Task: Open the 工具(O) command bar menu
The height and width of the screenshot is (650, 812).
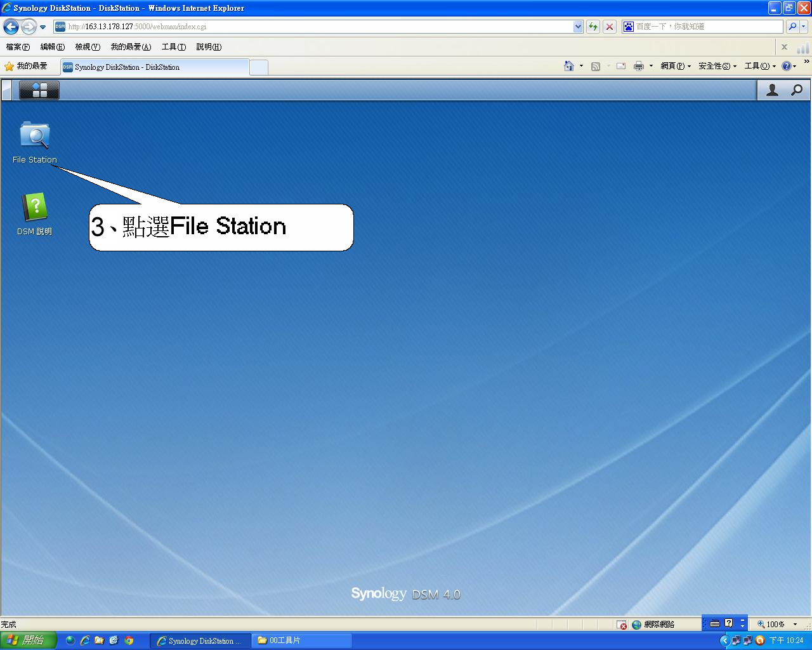Action: click(x=760, y=66)
